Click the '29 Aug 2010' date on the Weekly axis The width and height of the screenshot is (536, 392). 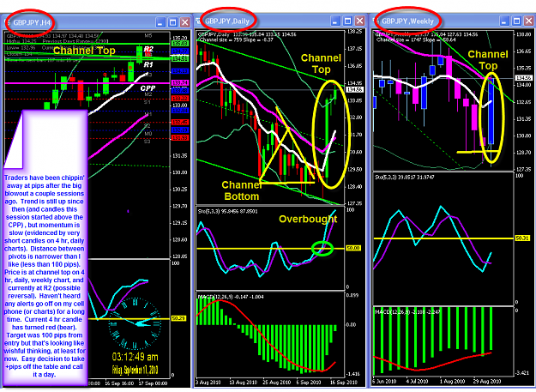(x=487, y=381)
